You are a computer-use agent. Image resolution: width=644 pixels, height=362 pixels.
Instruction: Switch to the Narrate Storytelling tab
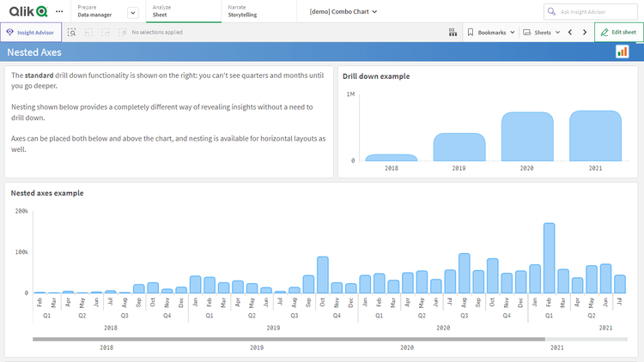click(x=242, y=11)
